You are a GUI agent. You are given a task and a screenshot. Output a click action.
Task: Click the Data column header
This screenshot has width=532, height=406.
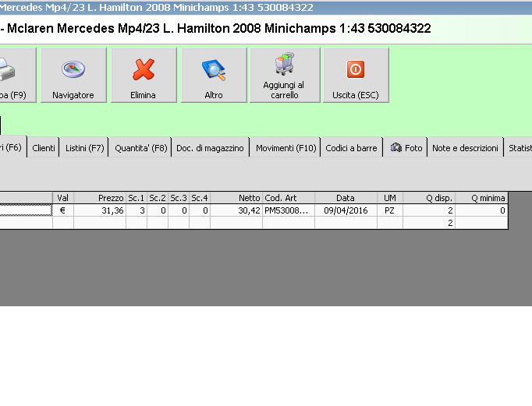point(346,198)
